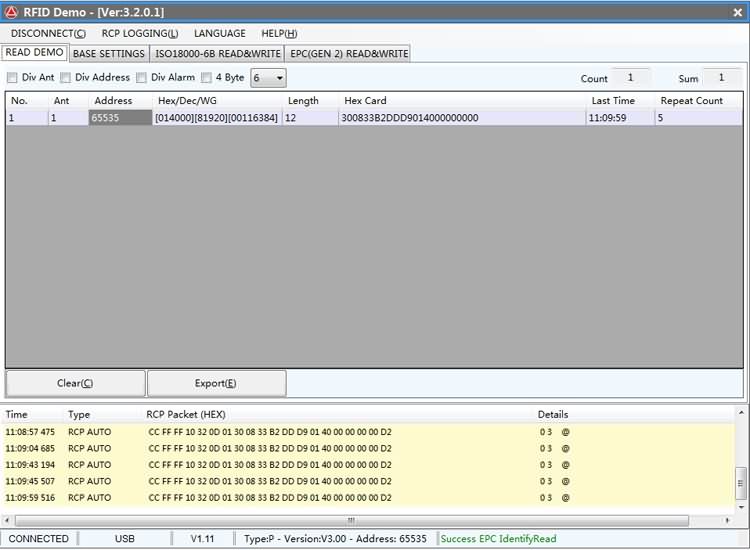
Task: Enable the Div Address checkbox
Action: tap(66, 77)
